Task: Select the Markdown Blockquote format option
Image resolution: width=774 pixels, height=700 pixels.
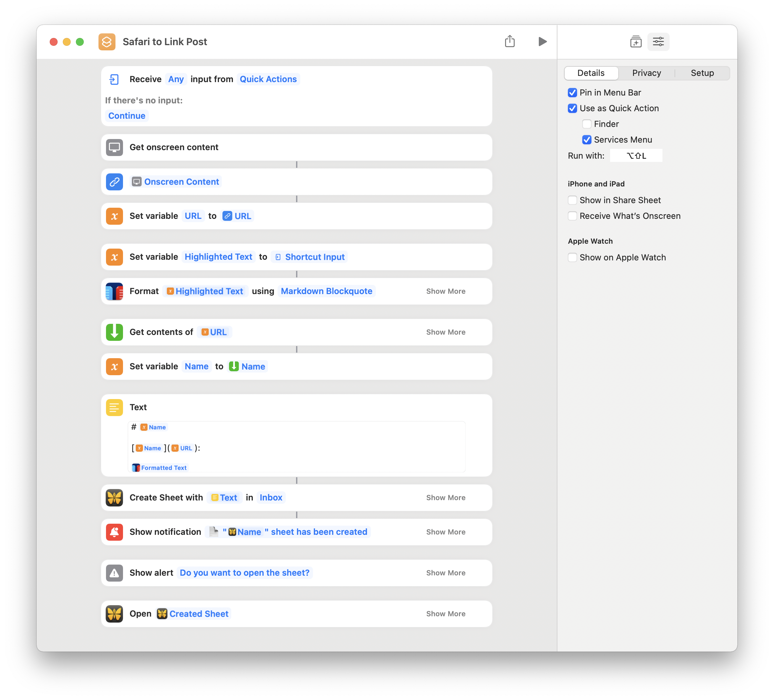Action: coord(326,291)
